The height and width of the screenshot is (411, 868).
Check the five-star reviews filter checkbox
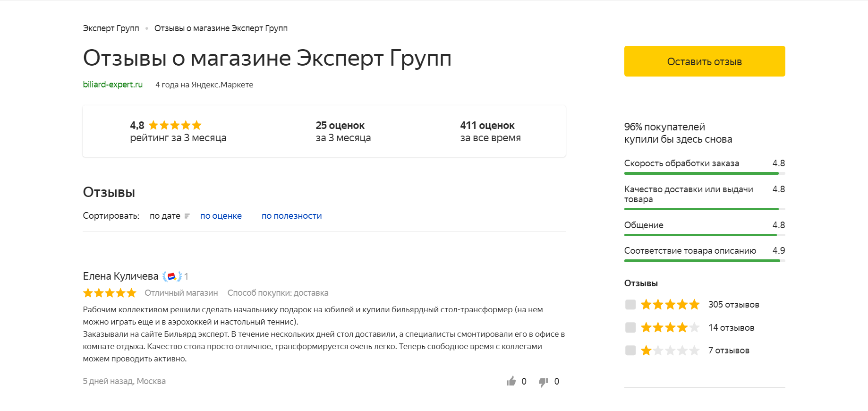coord(630,304)
